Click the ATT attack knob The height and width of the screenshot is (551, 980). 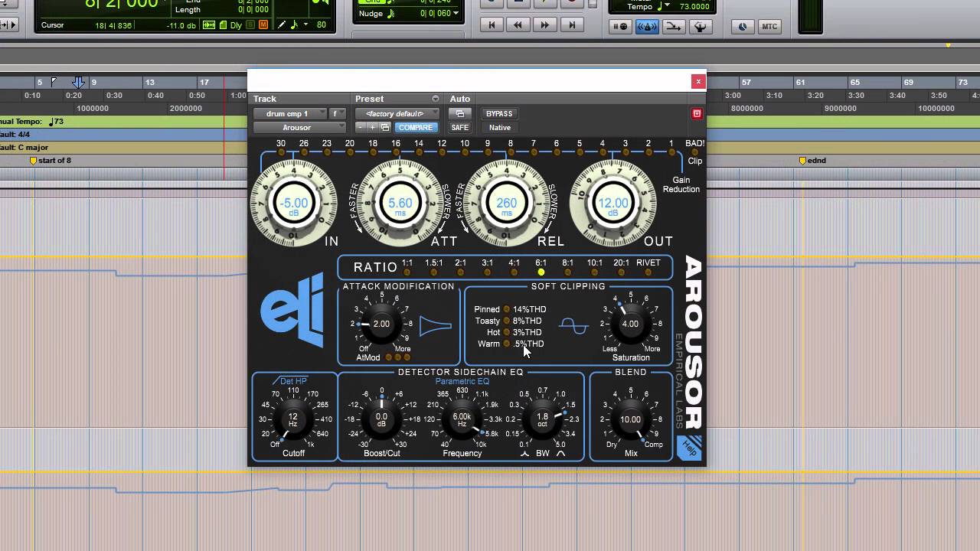tap(400, 203)
